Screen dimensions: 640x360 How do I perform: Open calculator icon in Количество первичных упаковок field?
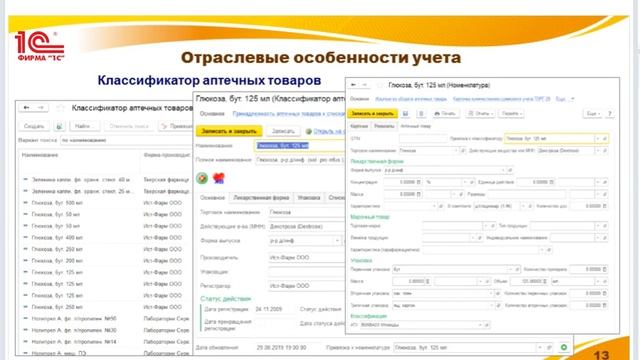[604, 293]
